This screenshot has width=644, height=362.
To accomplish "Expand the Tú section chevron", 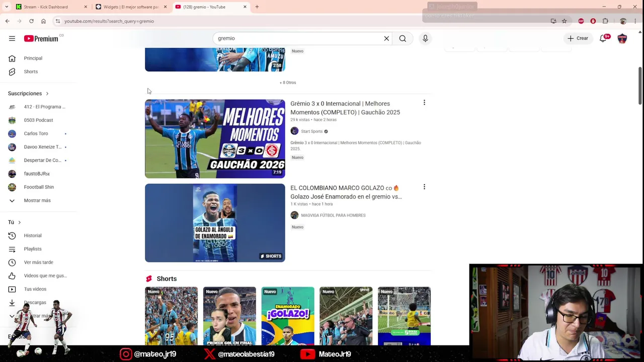I will point(20,222).
